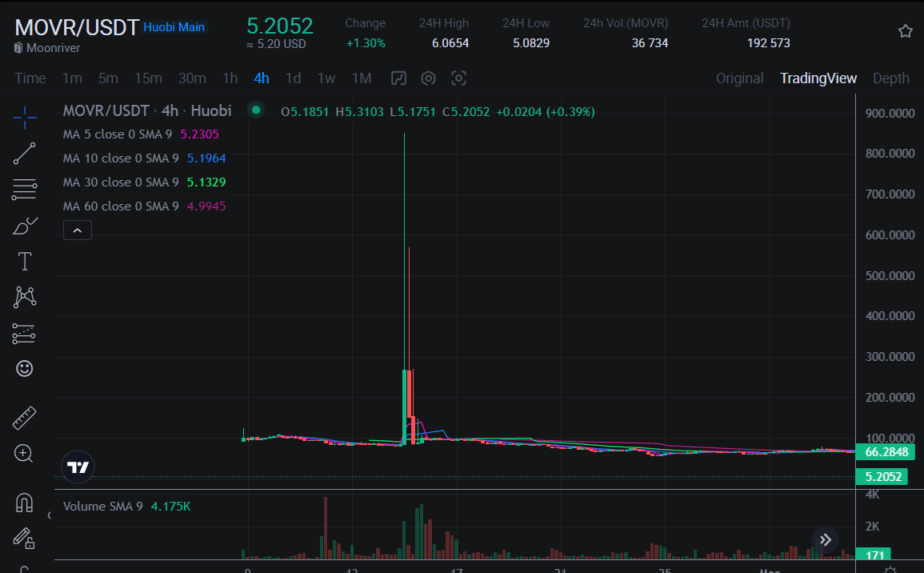924x573 pixels.
Task: Open Depth view
Action: tap(891, 78)
